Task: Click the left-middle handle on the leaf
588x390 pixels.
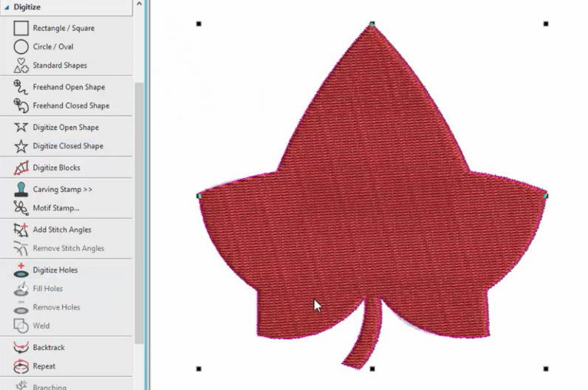Action: click(x=199, y=196)
